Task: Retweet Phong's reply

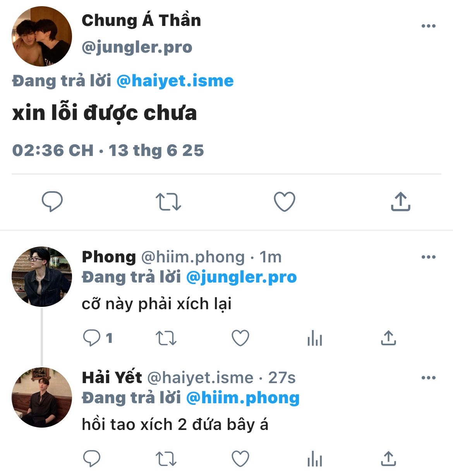Action: point(166,338)
